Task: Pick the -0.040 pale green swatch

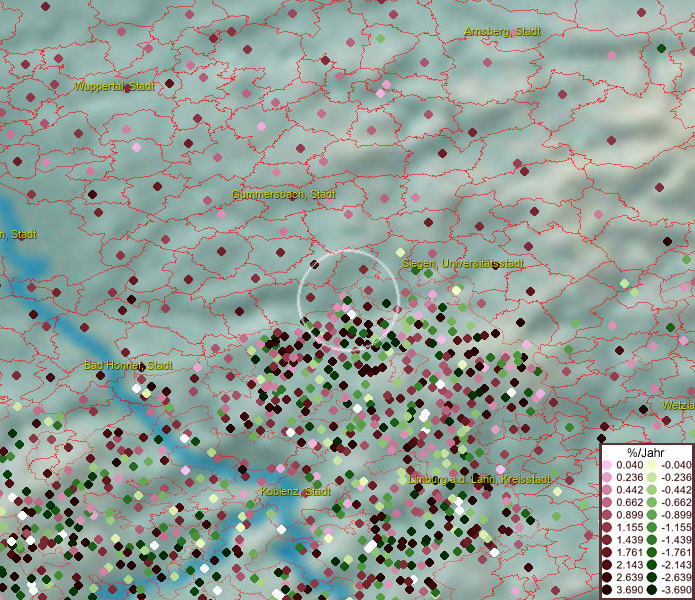Action: click(x=652, y=465)
